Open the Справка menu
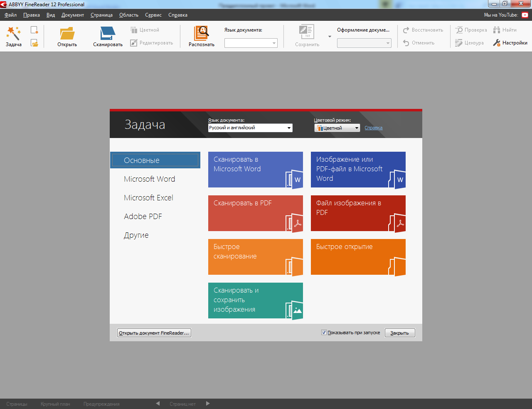 click(178, 15)
